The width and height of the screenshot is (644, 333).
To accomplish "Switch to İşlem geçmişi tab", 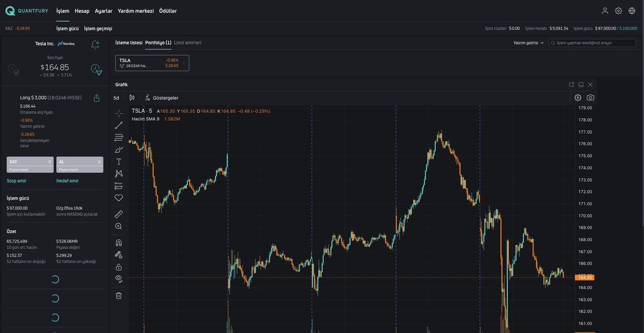I will tap(98, 28).
